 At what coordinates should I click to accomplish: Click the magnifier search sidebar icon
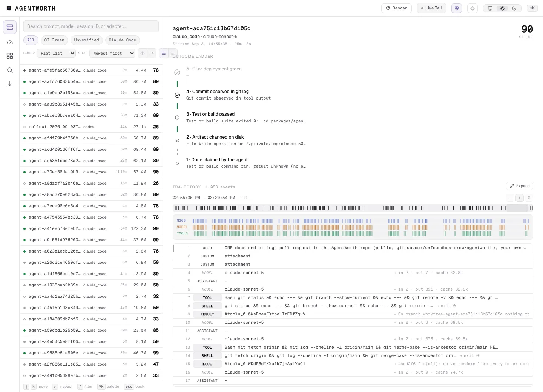[x=10, y=70]
